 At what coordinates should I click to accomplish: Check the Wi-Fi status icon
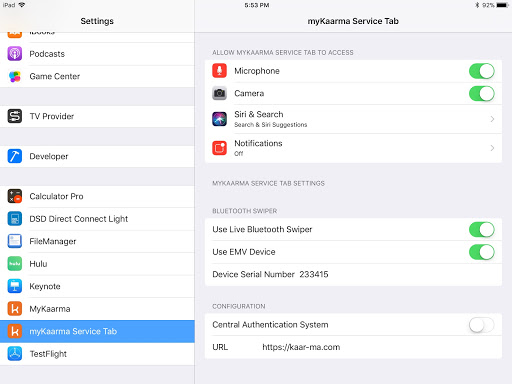pos(22,5)
